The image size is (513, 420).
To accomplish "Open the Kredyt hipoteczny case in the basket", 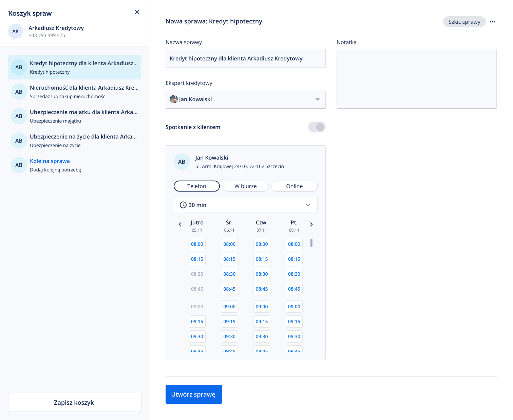I will 75,67.
